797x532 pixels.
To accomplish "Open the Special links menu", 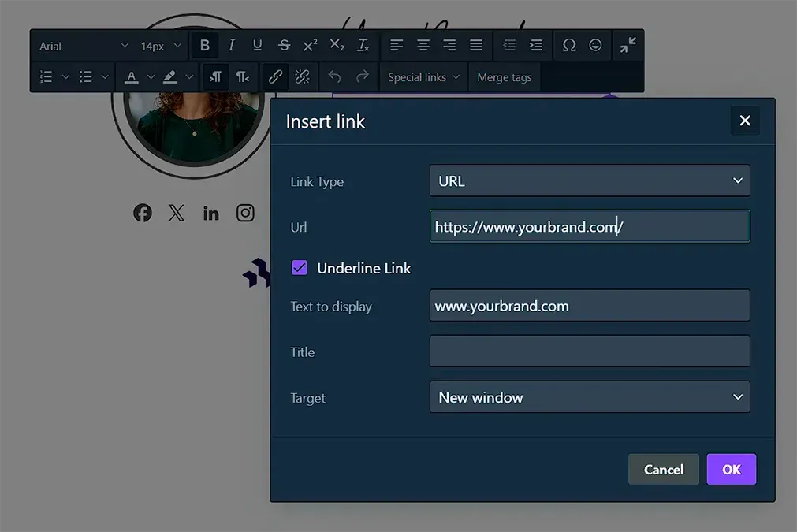I will tap(423, 77).
